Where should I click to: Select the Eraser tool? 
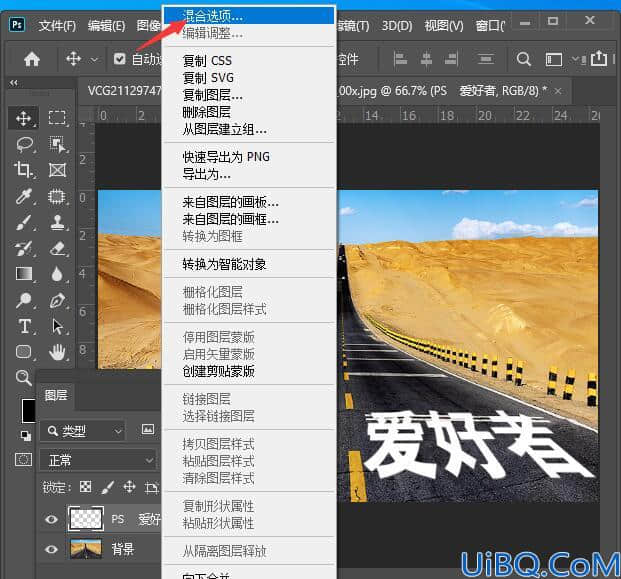click(58, 248)
